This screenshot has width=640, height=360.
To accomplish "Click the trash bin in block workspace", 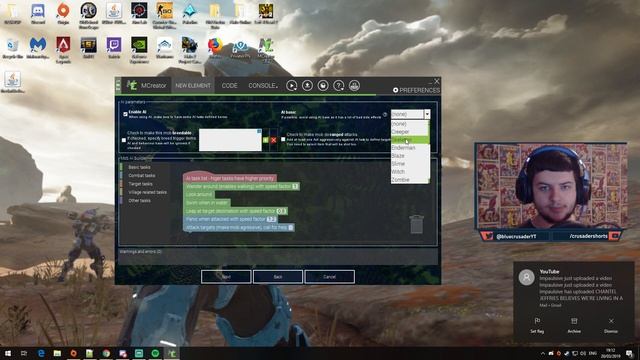I will tap(416, 224).
